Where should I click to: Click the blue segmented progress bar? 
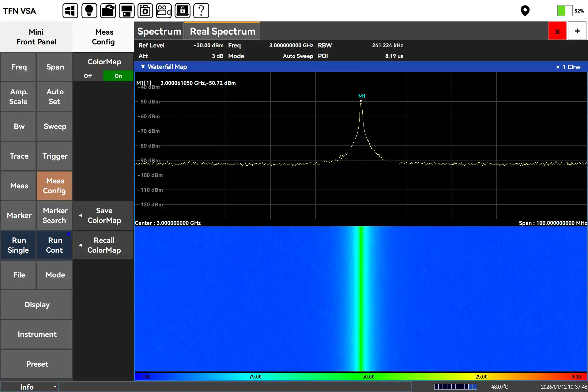point(456,387)
